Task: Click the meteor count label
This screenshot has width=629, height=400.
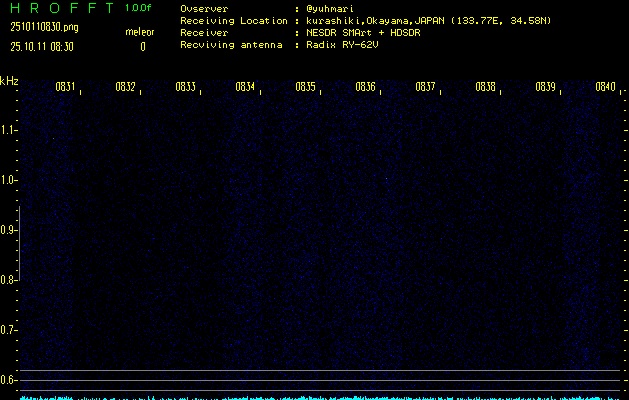Action: coord(140,32)
